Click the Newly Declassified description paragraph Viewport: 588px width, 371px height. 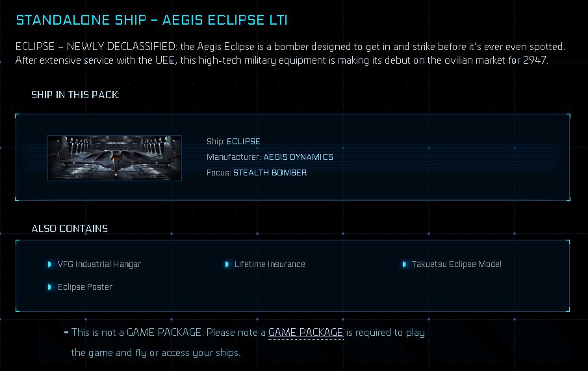point(290,53)
